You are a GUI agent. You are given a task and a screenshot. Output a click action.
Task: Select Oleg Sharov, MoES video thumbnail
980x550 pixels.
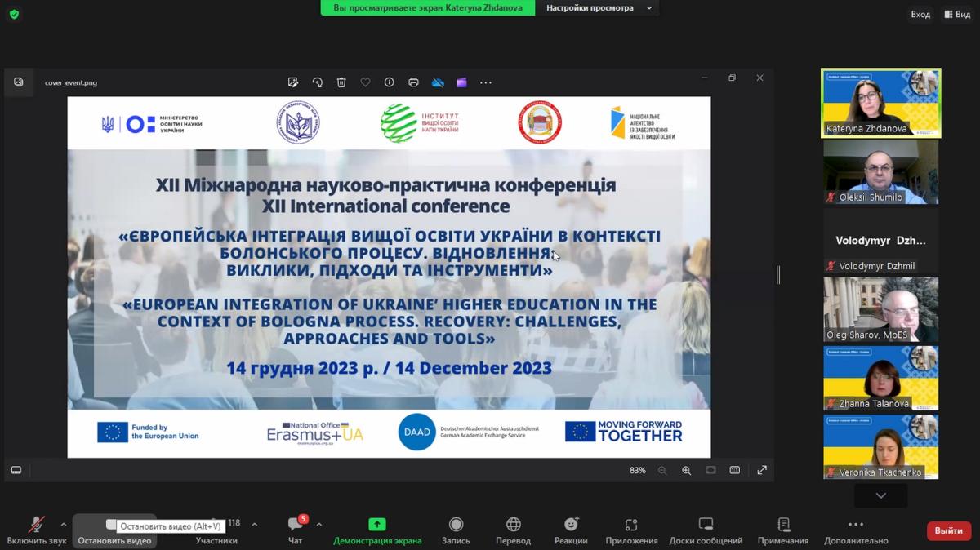click(880, 309)
